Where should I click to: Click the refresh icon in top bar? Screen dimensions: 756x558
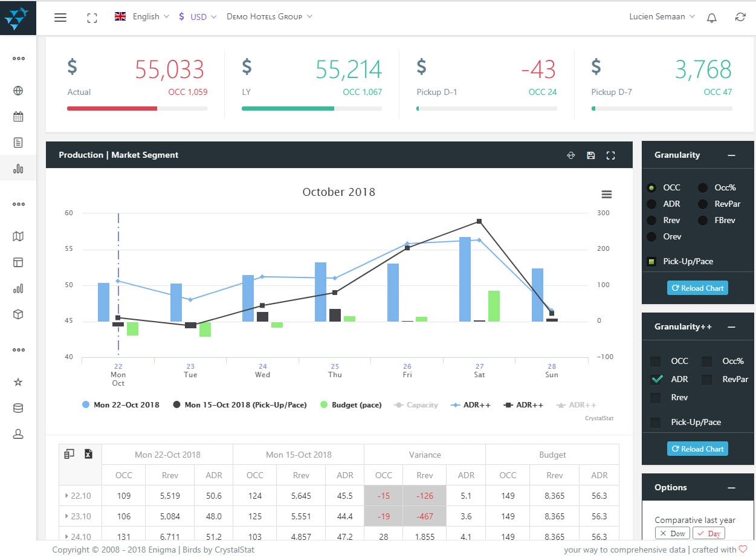tap(740, 18)
